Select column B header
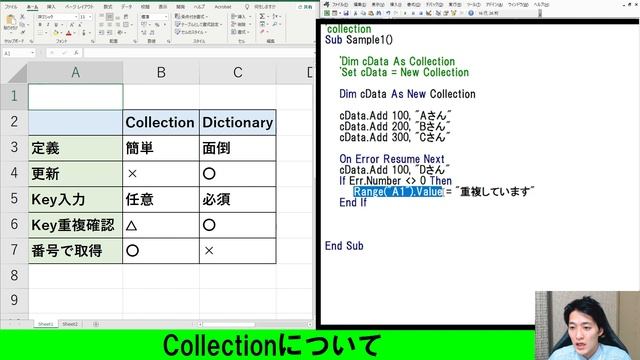The image size is (640, 360). (161, 73)
